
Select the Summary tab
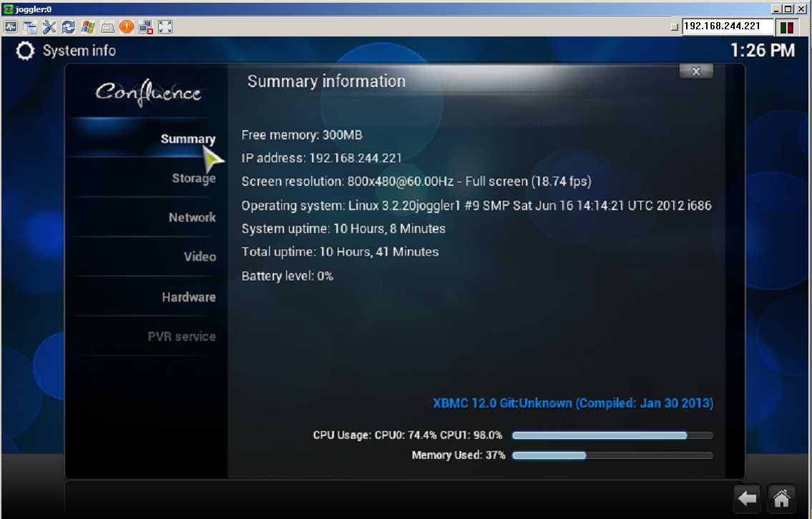188,139
